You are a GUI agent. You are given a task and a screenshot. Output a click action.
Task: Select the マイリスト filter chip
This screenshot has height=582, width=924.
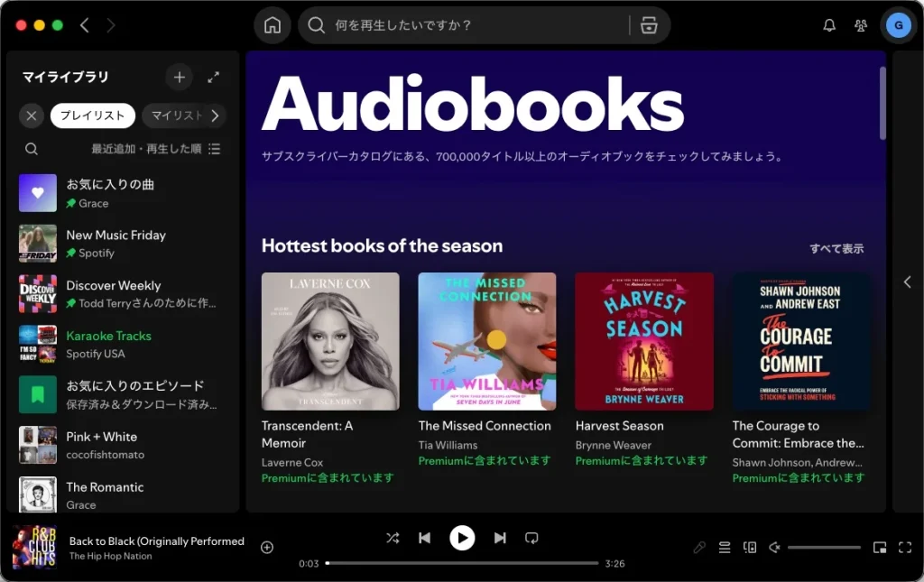(x=176, y=115)
